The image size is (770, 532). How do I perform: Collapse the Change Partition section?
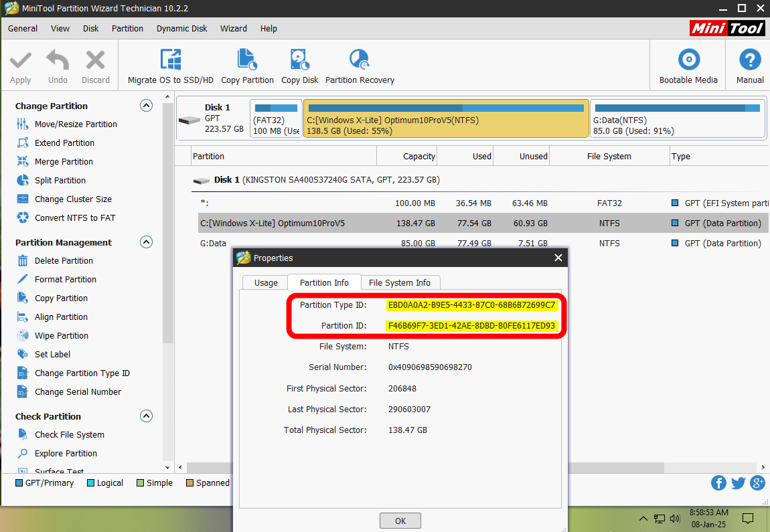147,106
